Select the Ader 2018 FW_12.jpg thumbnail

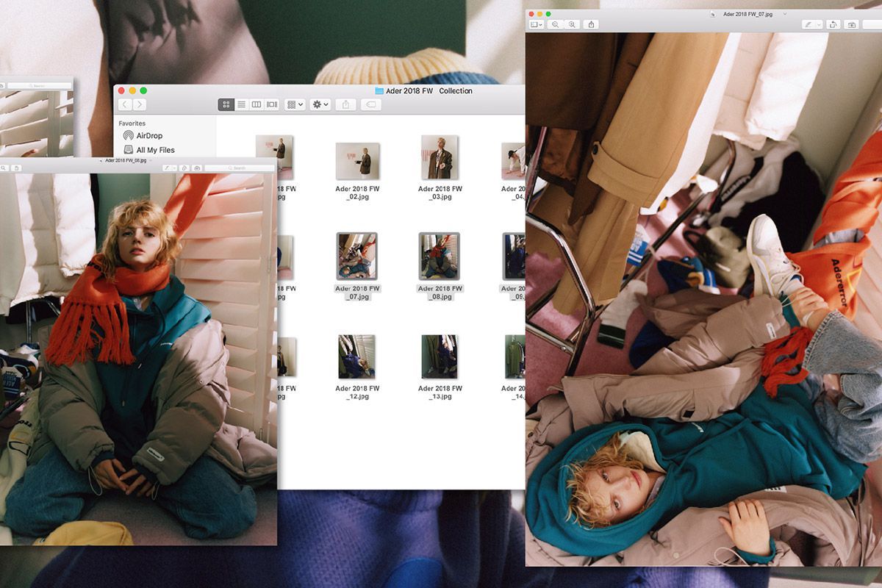[356, 356]
